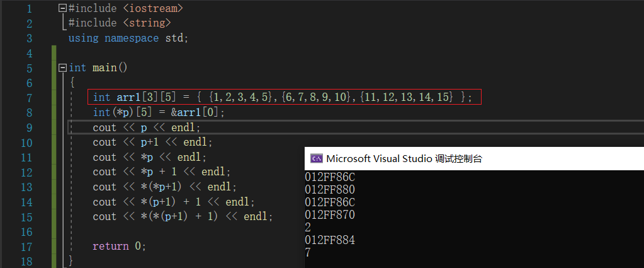Click line number 15 in the gutter
Image resolution: width=644 pixels, height=268 pixels.
(x=26, y=216)
